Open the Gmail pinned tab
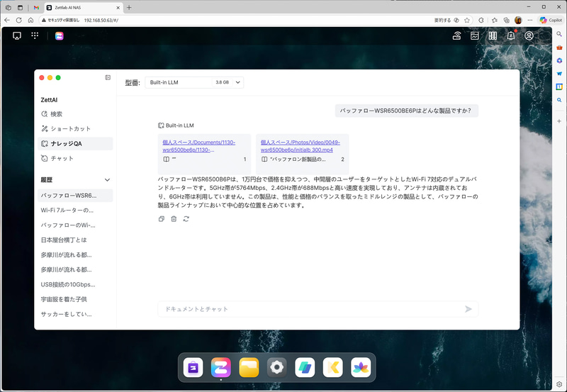Viewport: 567px width, 392px height. 36,7
